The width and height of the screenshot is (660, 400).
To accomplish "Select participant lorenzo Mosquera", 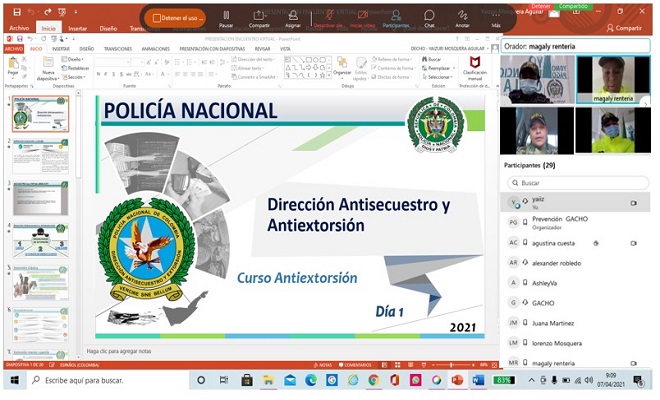I will click(575, 343).
